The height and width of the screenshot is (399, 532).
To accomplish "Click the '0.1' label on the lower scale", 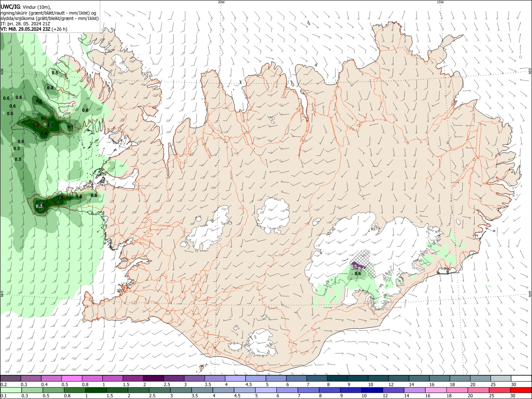I will coord(3,396).
